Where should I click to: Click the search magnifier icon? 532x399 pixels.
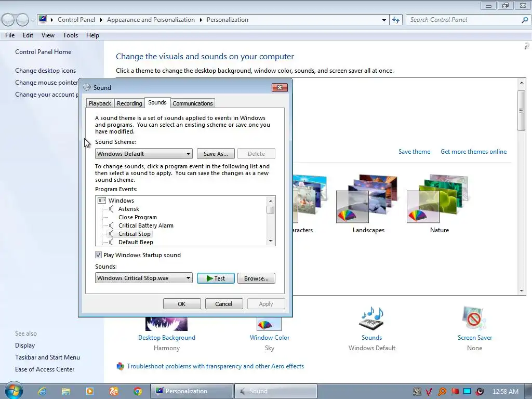(x=525, y=20)
